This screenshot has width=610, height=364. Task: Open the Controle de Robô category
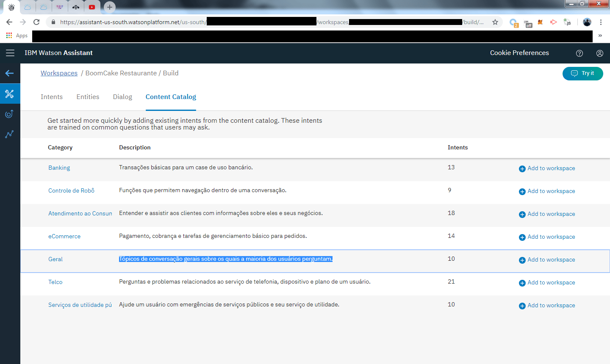[71, 191]
